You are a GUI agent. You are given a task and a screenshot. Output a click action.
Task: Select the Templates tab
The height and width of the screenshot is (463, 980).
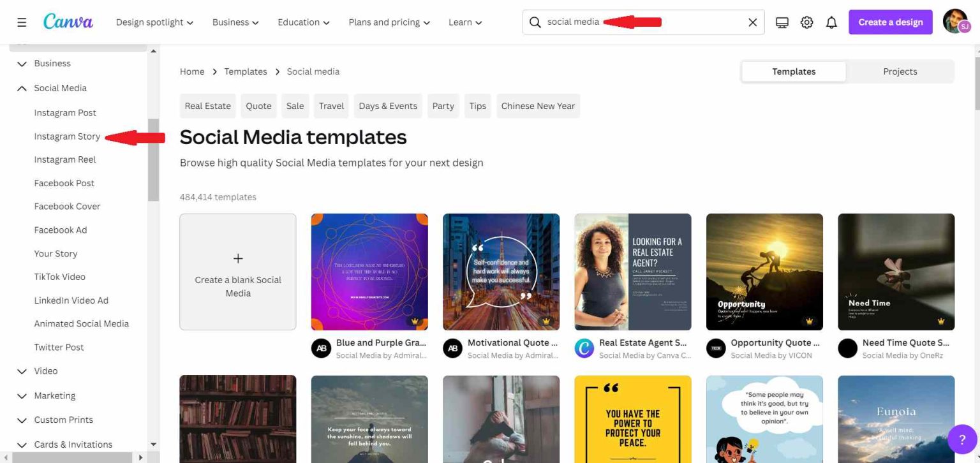[x=793, y=71]
